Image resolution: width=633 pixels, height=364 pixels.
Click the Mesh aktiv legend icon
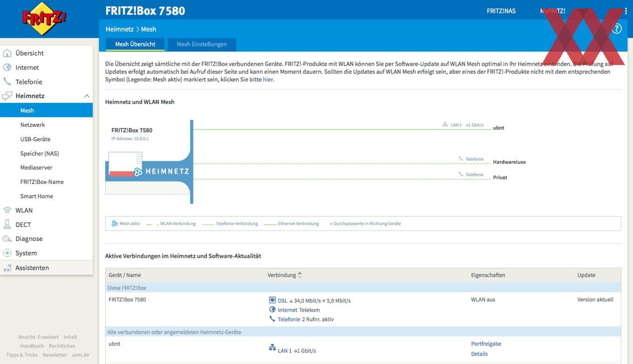click(114, 223)
